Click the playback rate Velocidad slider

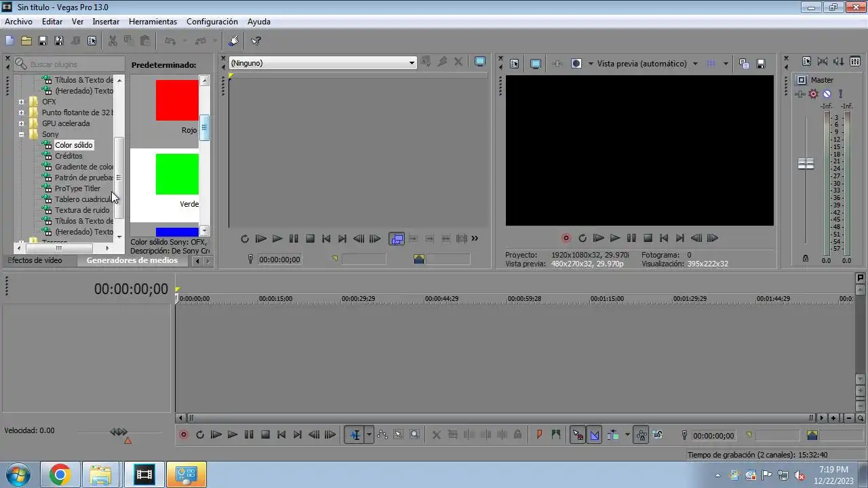(119, 432)
